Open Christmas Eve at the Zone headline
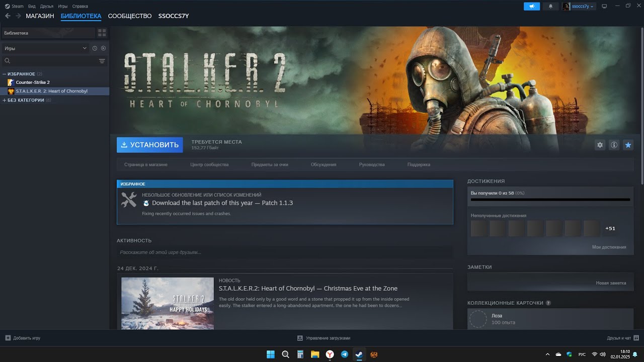 coord(308,289)
